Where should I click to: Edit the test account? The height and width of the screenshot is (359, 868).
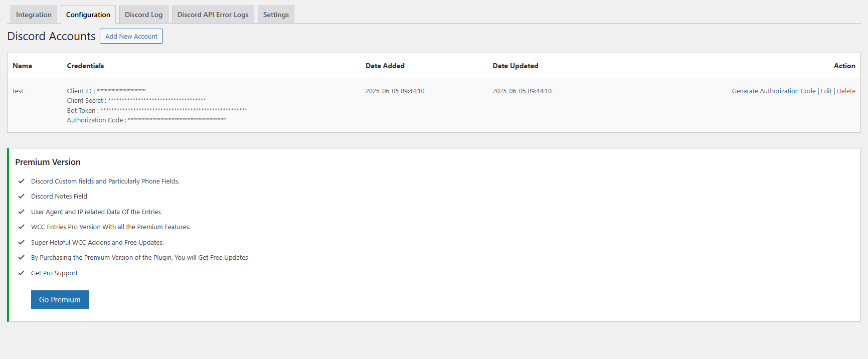point(826,91)
